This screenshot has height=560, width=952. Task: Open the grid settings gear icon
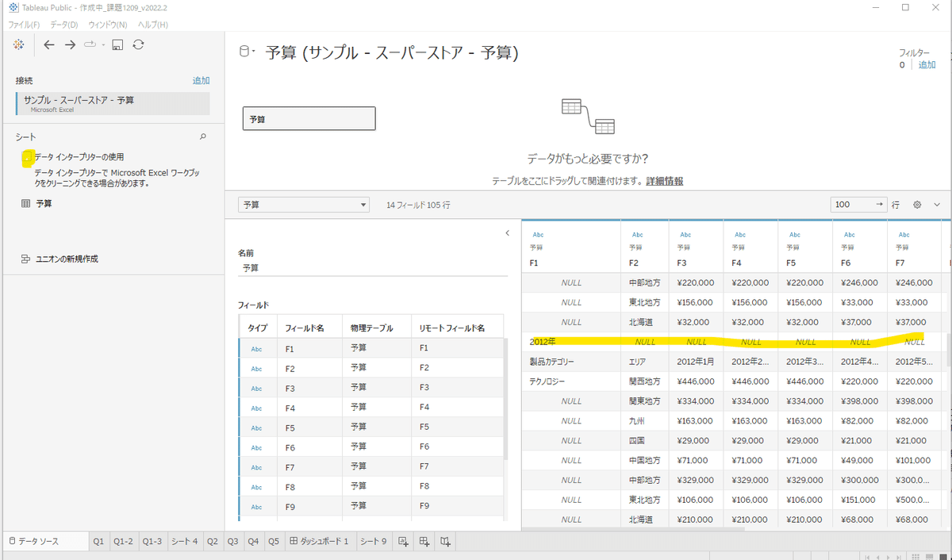pyautogui.click(x=917, y=205)
